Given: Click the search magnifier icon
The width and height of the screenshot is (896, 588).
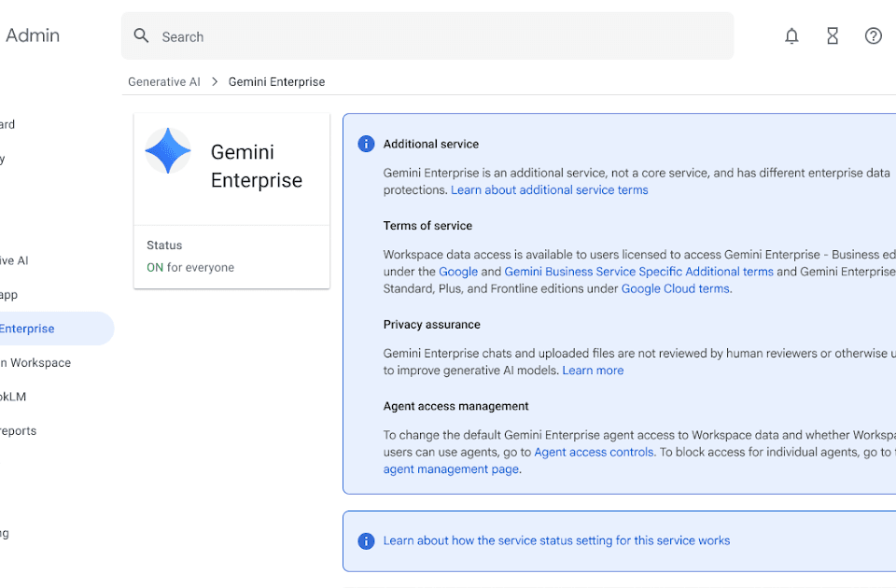Looking at the screenshot, I should click(x=142, y=36).
